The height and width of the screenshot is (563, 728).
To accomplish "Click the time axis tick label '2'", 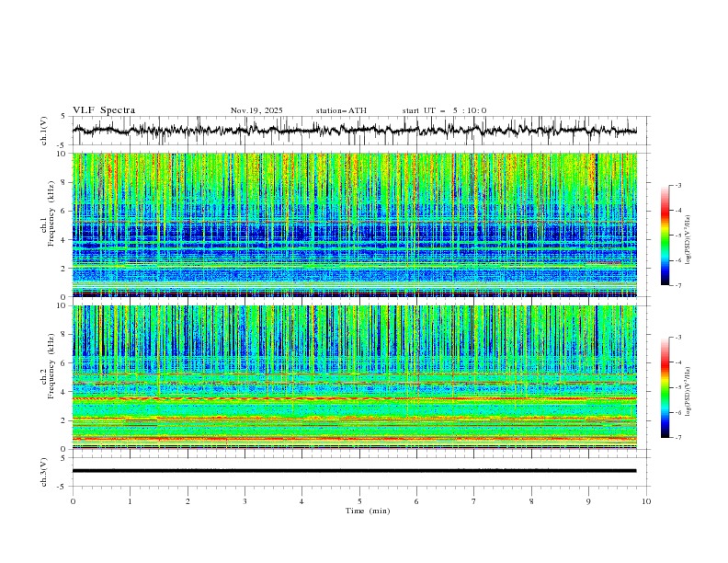I will point(188,501).
